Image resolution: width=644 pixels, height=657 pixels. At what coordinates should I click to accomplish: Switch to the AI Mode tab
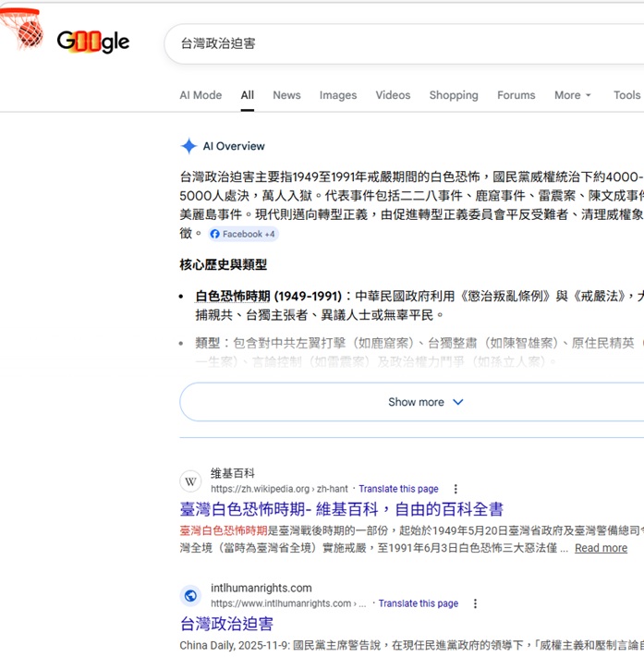tap(200, 95)
